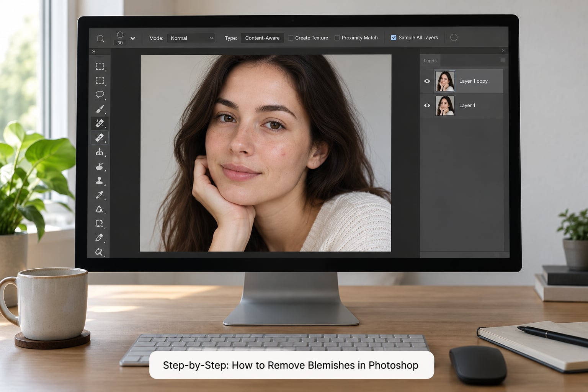Hide Layer 1 using its eye icon
This screenshot has height=392, width=588.
coord(427,105)
